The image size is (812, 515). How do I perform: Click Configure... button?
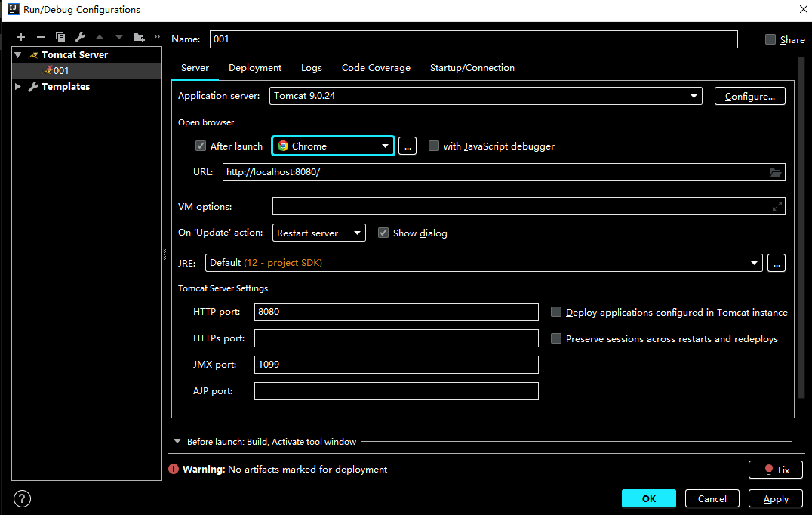tap(750, 97)
